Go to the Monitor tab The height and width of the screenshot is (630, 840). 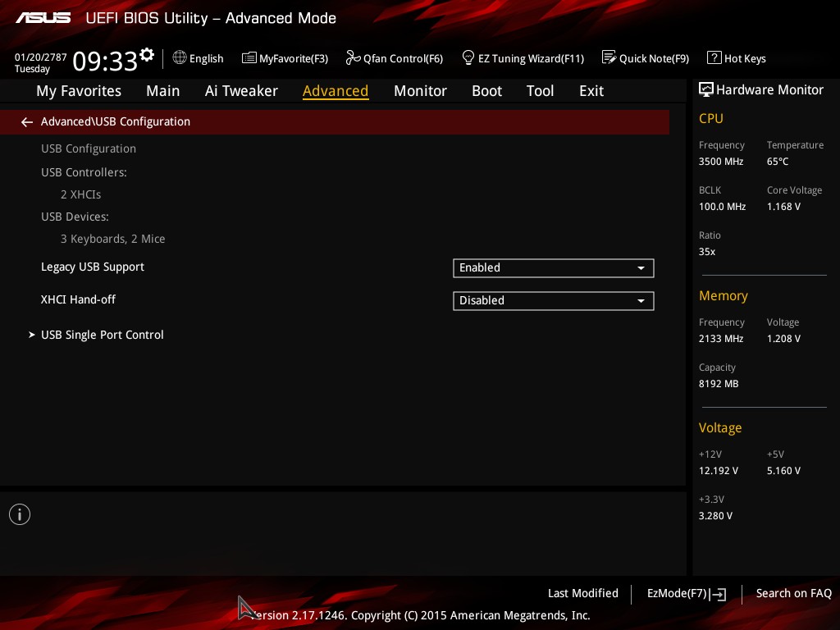point(420,91)
